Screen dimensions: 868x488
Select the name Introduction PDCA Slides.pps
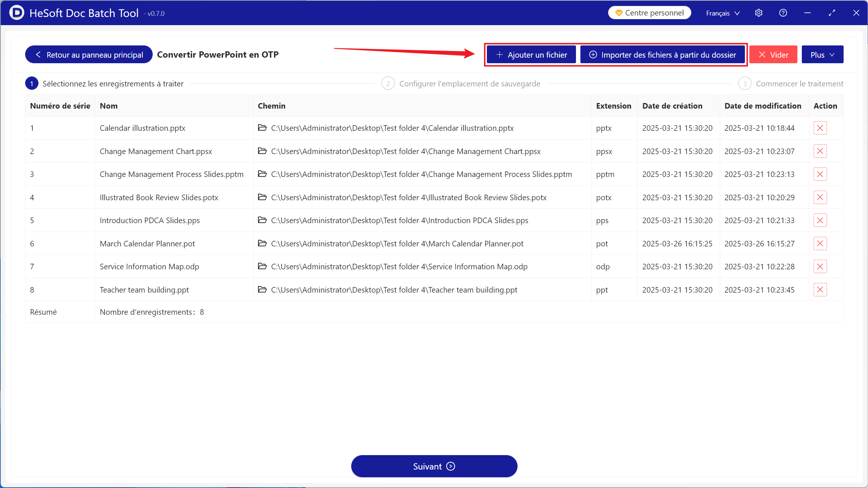[x=150, y=221]
